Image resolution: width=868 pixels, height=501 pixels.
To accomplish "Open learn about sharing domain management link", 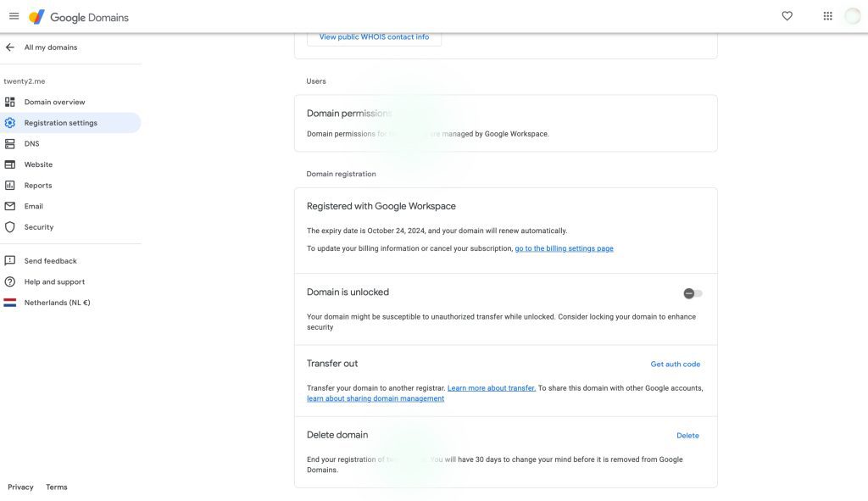I will pyautogui.click(x=376, y=398).
